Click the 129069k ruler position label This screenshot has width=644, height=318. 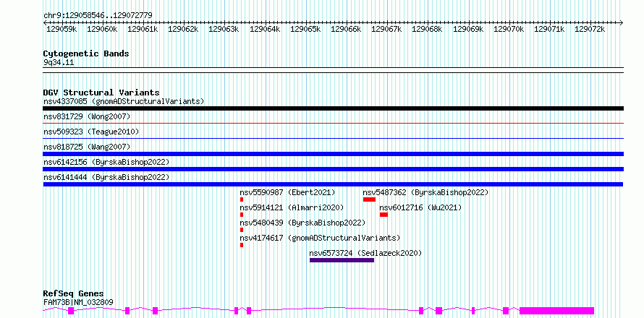point(468,29)
